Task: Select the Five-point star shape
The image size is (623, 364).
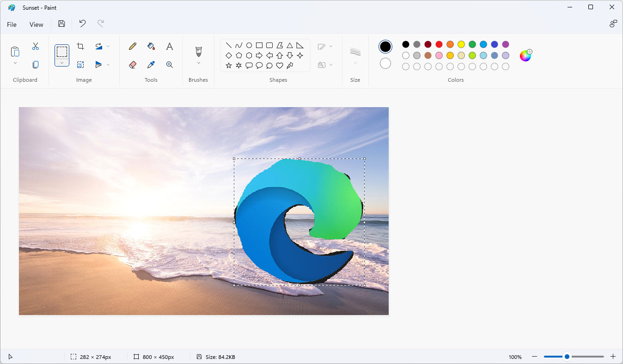Action: pyautogui.click(x=229, y=66)
